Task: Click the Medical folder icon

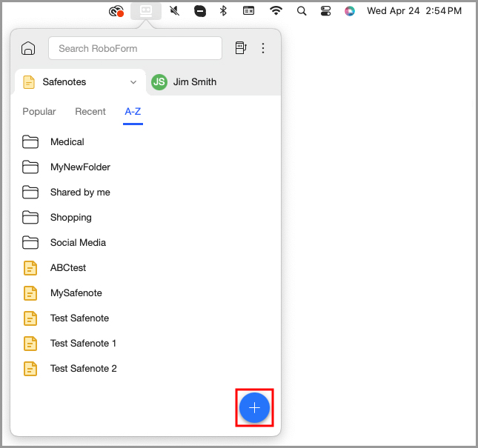Action: [30, 142]
